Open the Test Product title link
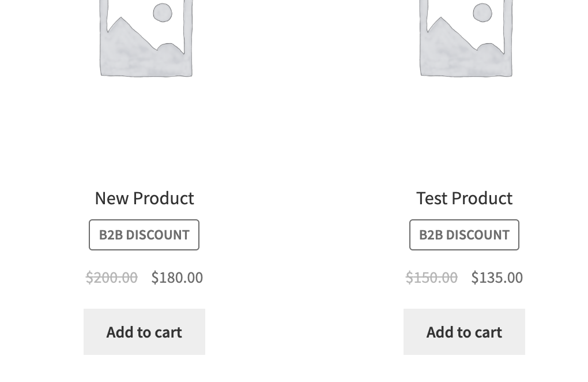The image size is (588, 382). point(464,198)
